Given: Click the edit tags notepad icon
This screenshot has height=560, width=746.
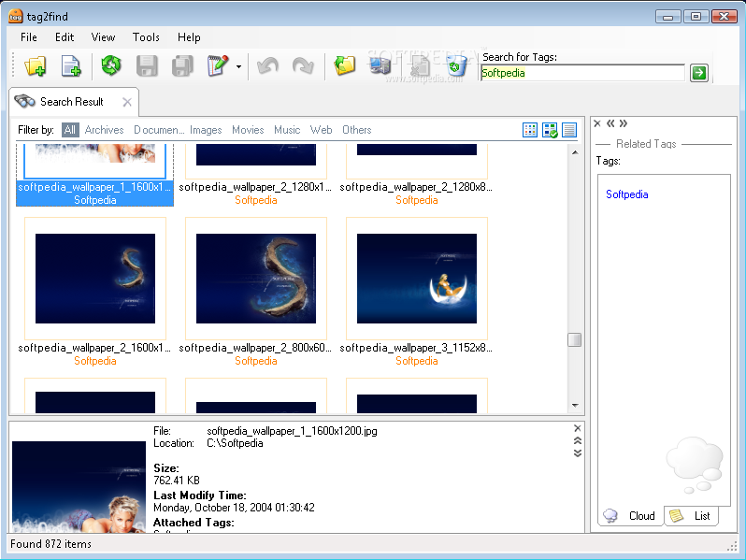Looking at the screenshot, I should coord(218,65).
